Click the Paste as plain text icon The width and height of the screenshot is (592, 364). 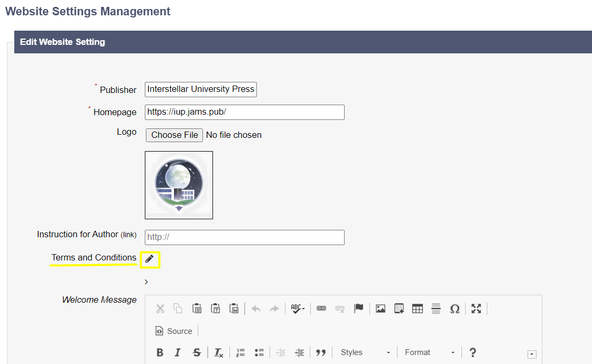[x=216, y=309]
